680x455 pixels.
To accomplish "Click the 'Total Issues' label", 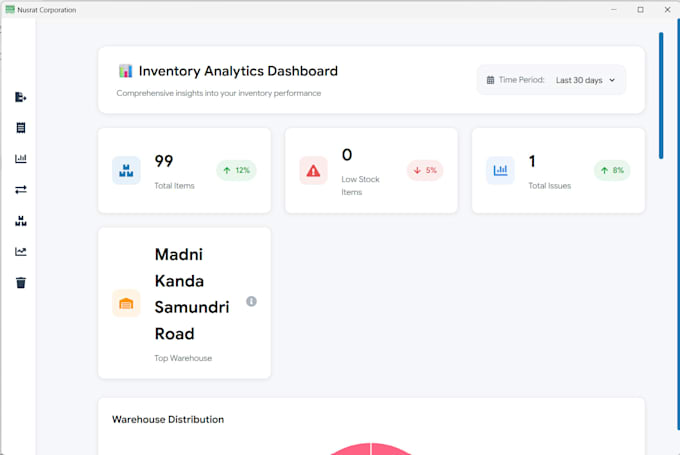I will coord(549,186).
